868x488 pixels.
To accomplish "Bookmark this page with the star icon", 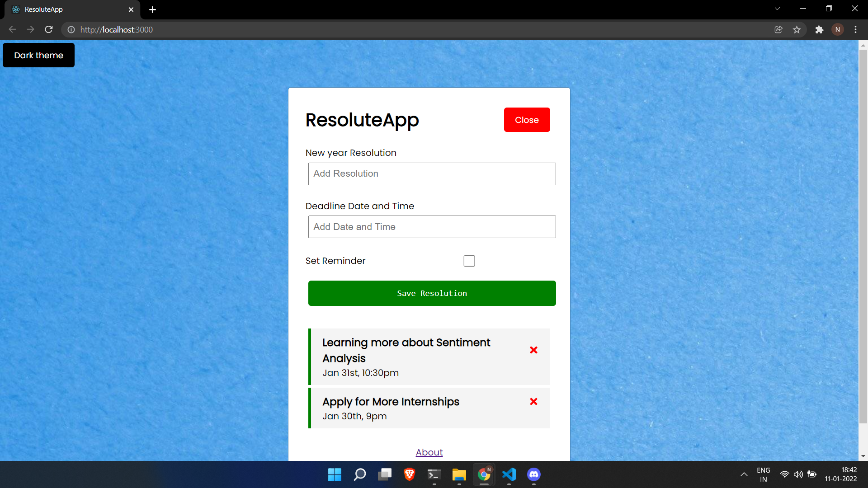I will pyautogui.click(x=797, y=30).
